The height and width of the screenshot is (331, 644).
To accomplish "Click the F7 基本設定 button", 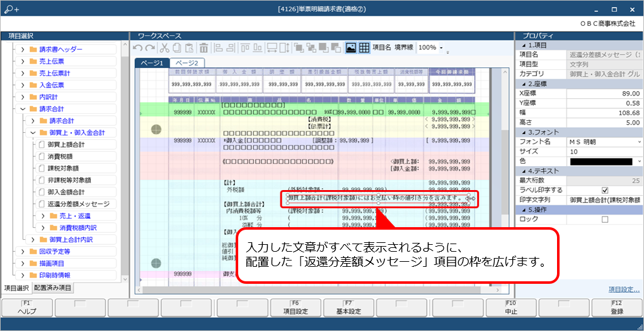I will point(348,308).
